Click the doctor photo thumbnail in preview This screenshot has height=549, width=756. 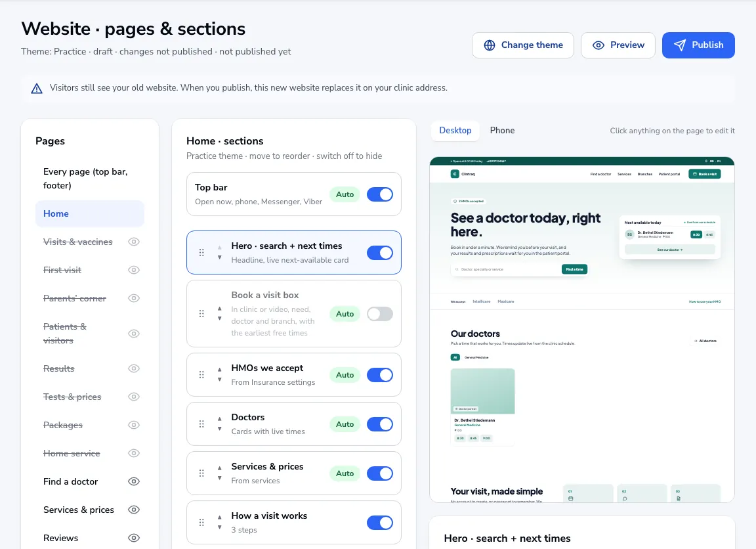[x=482, y=391]
